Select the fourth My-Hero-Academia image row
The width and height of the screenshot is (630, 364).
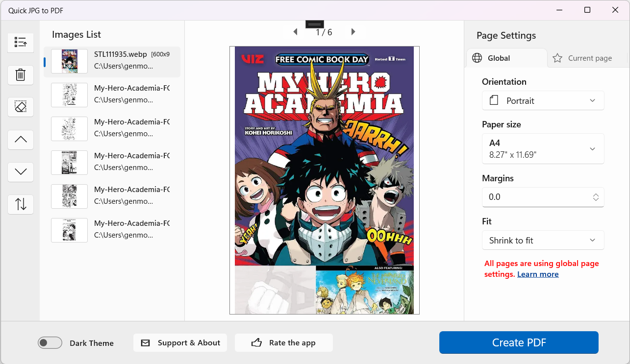(x=112, y=163)
